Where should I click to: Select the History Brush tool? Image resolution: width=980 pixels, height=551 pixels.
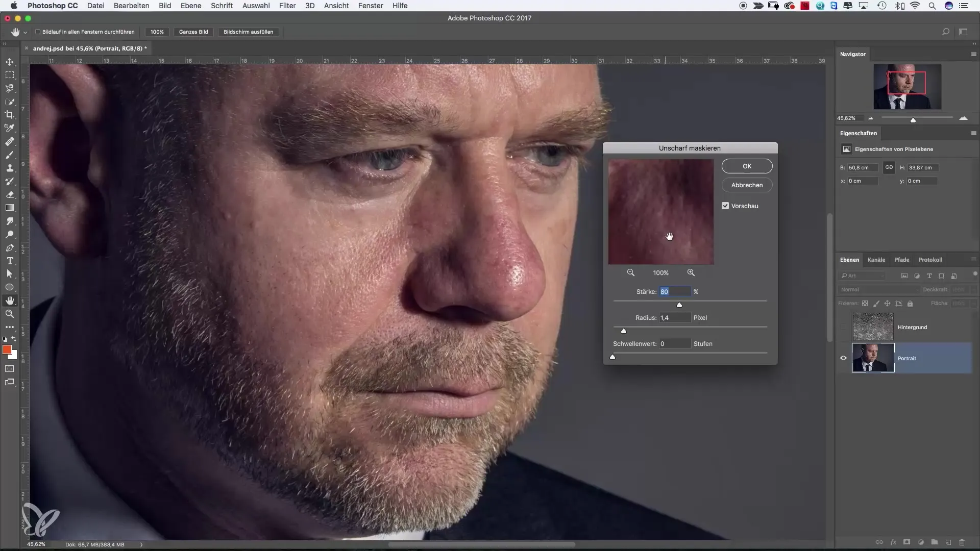point(10,181)
